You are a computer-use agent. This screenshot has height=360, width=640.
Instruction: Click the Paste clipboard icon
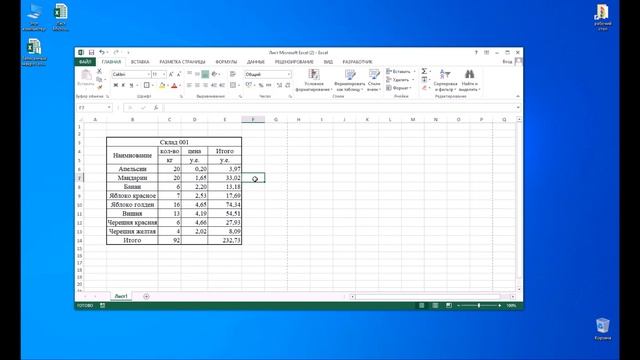pyautogui.click(x=86, y=76)
